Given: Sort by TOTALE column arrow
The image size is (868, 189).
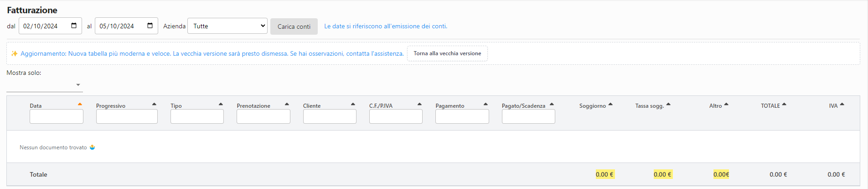Looking at the screenshot, I should [784, 105].
